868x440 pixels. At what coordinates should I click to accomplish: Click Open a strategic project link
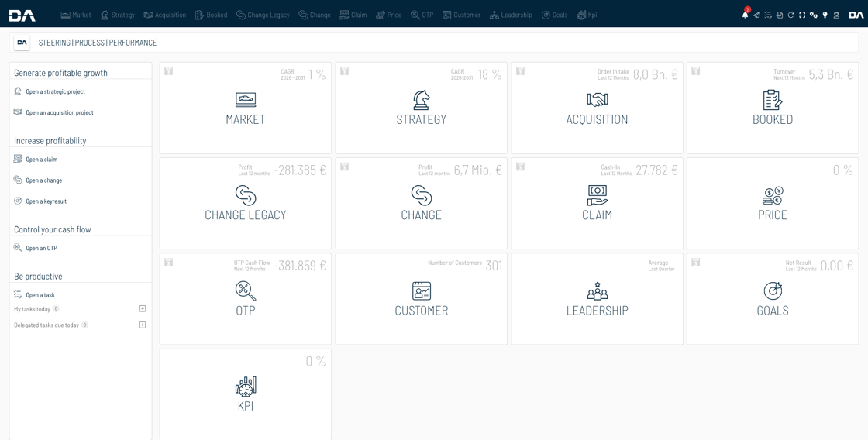(55, 92)
